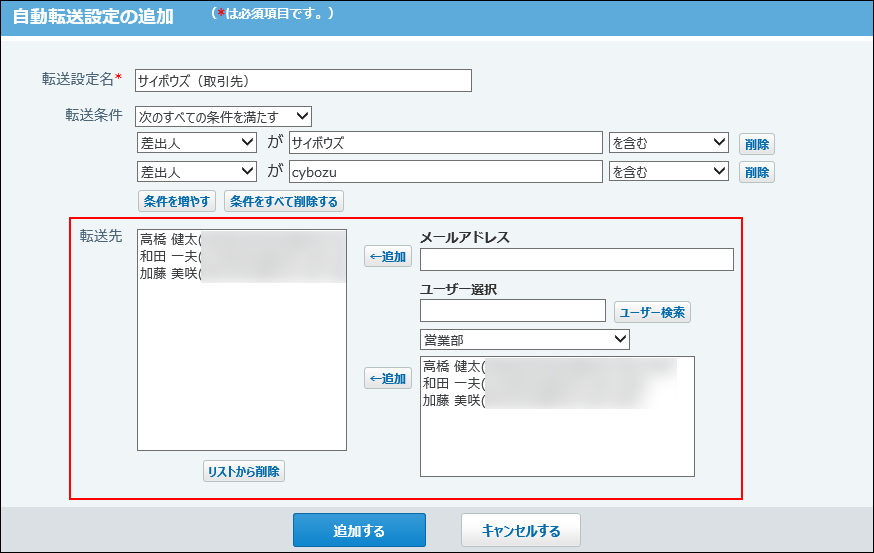Delete the サイボウズ condition row
This screenshot has height=553, width=874.
click(756, 144)
